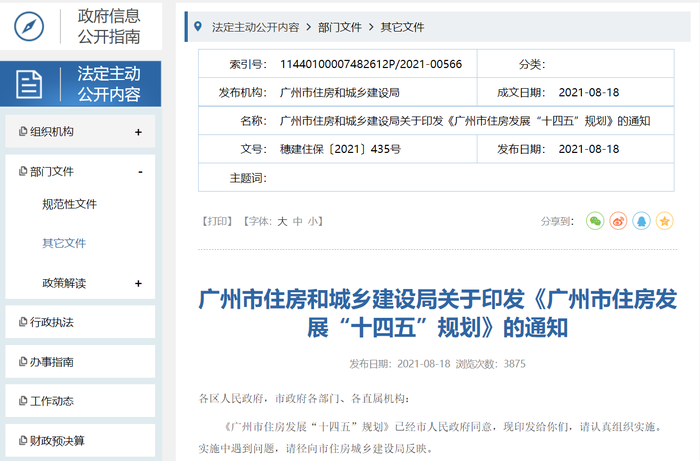Open the 工作动态 sidebar item

[x=80, y=401]
